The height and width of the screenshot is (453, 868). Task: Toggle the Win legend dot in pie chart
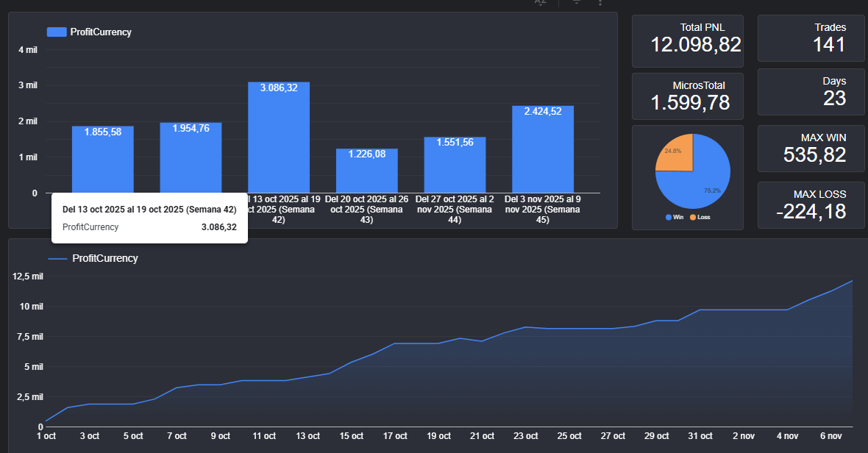(669, 218)
